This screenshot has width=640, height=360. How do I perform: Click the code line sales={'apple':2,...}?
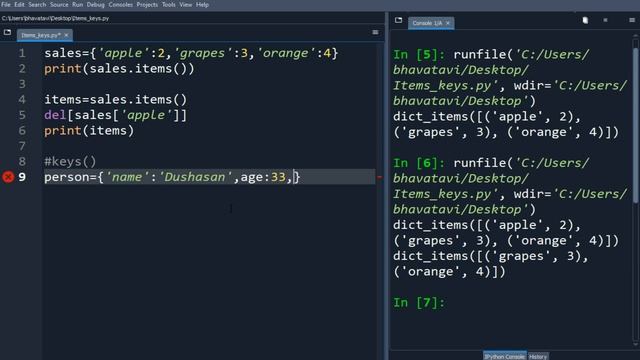[x=191, y=53]
